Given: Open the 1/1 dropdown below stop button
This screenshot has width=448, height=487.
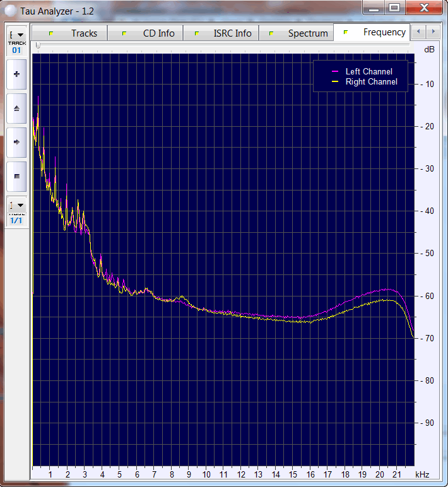Looking at the screenshot, I should click(16, 205).
